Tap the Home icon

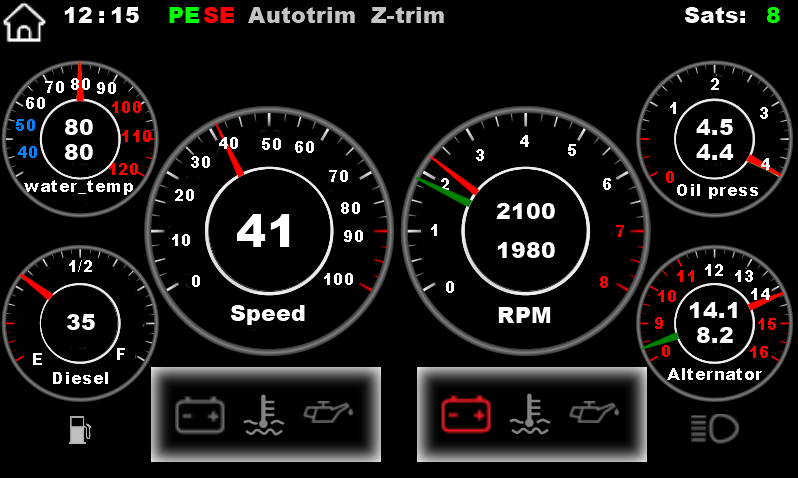(26, 21)
